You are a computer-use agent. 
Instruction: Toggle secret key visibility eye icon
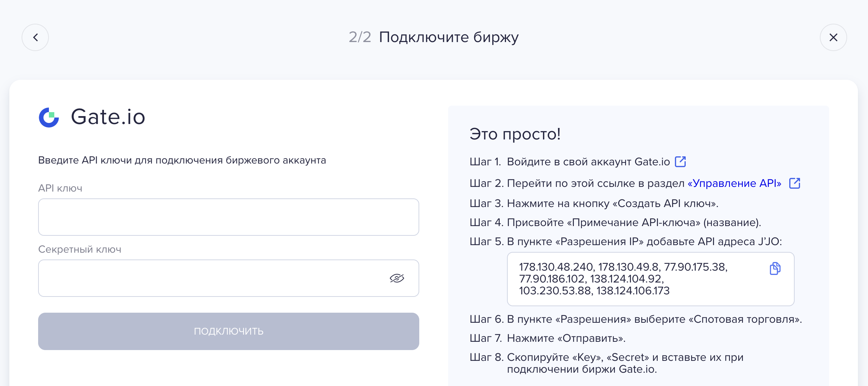pyautogui.click(x=397, y=278)
